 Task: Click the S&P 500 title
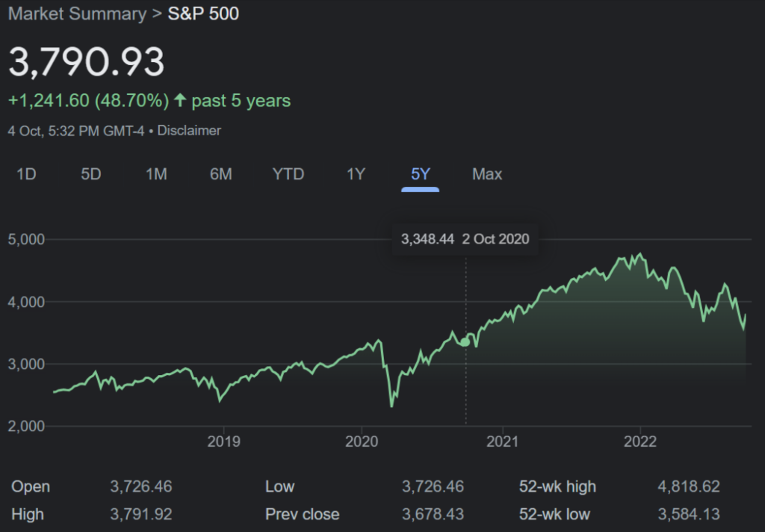coord(203,13)
